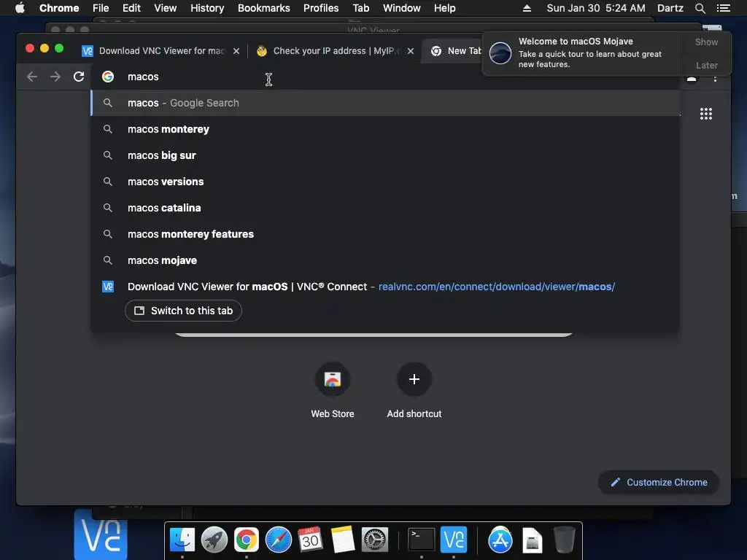Click the large VNC icon on desktop

[x=101, y=534]
